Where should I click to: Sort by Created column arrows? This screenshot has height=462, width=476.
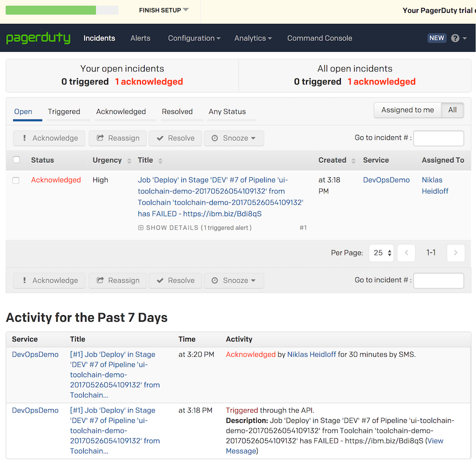point(353,161)
